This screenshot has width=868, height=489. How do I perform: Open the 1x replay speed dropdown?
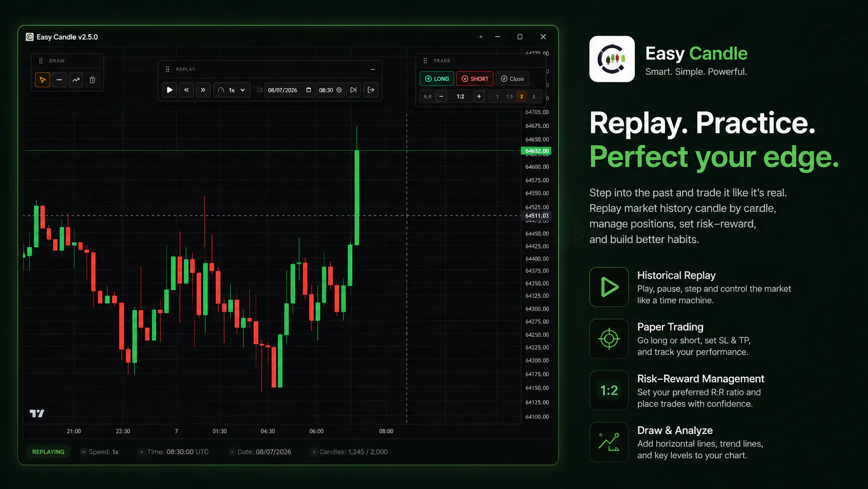232,90
